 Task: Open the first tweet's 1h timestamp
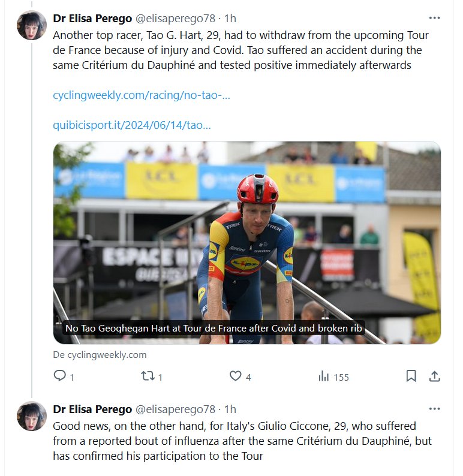(x=230, y=19)
